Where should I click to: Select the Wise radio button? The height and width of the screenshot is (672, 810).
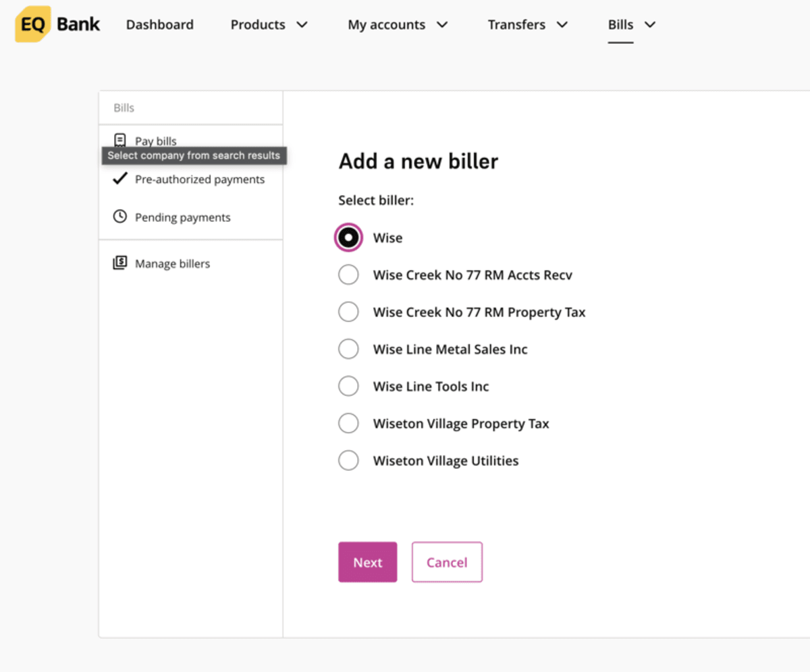tap(348, 237)
